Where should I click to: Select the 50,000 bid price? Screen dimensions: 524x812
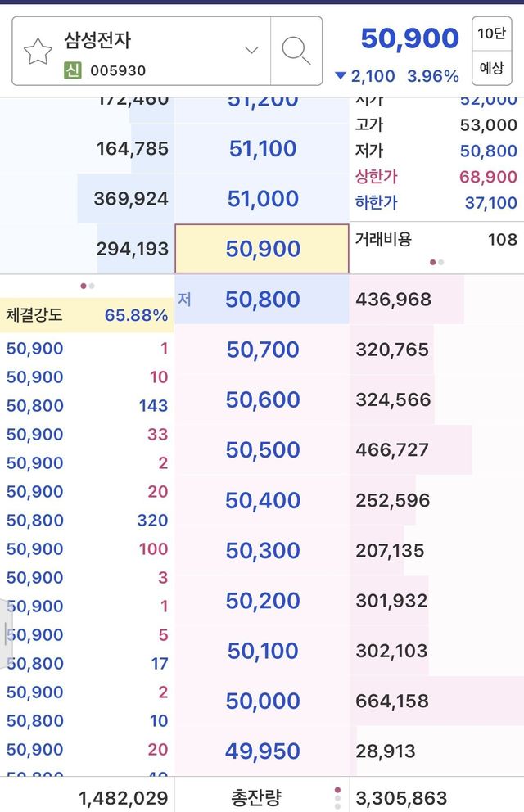(x=262, y=701)
